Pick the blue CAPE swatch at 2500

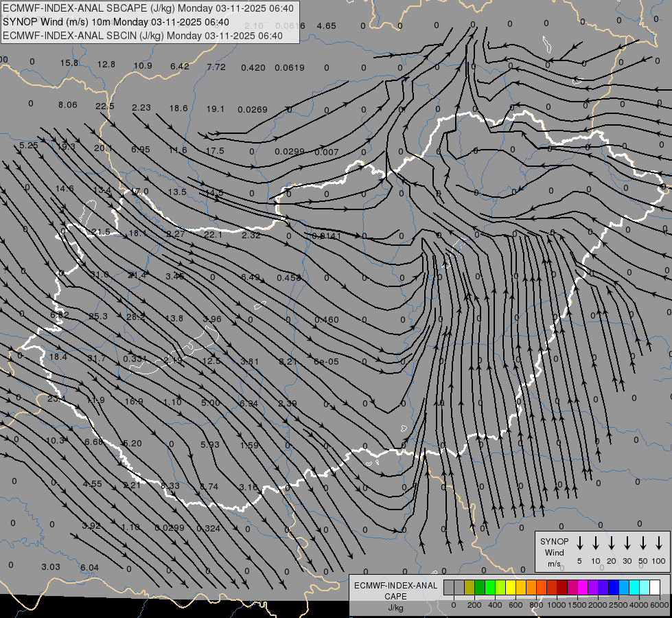click(x=613, y=587)
